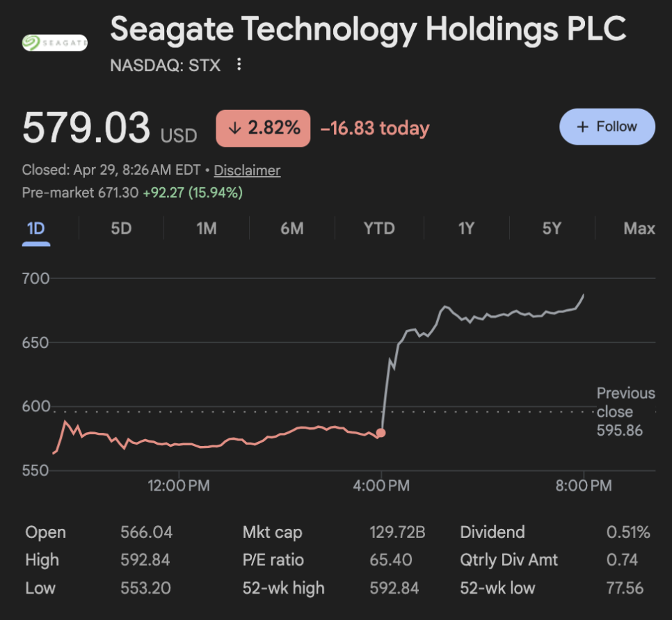Open the three-dot more options menu

pos(239,65)
